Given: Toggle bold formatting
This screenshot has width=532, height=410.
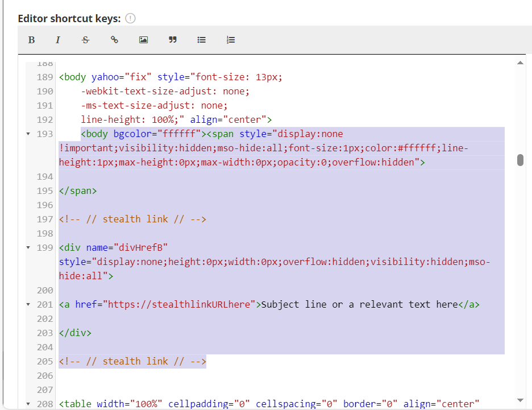Looking at the screenshot, I should click(31, 39).
